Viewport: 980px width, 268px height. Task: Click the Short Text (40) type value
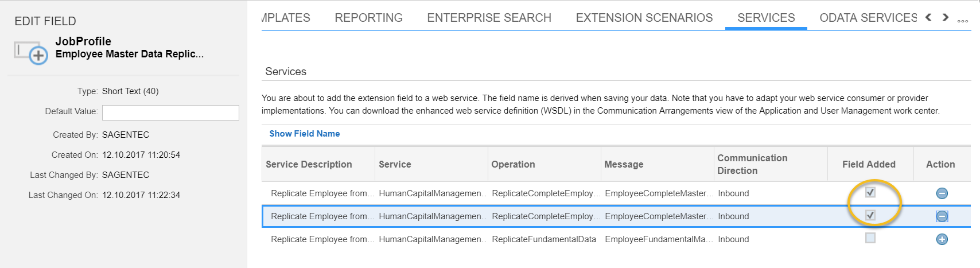pos(130,91)
